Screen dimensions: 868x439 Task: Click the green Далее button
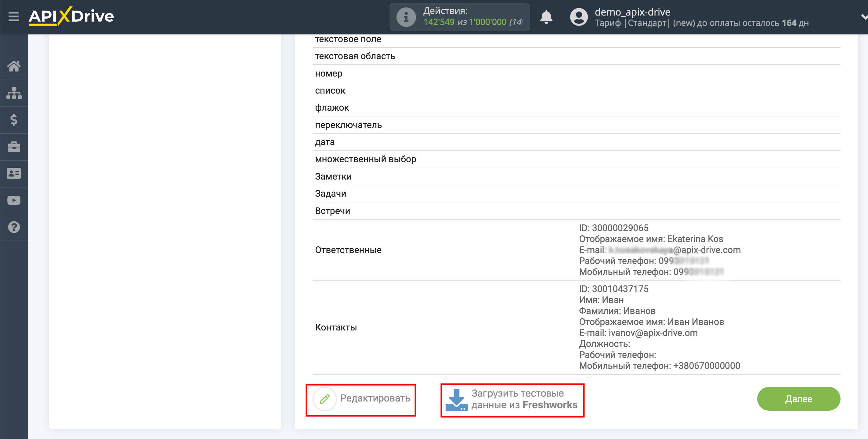(798, 398)
